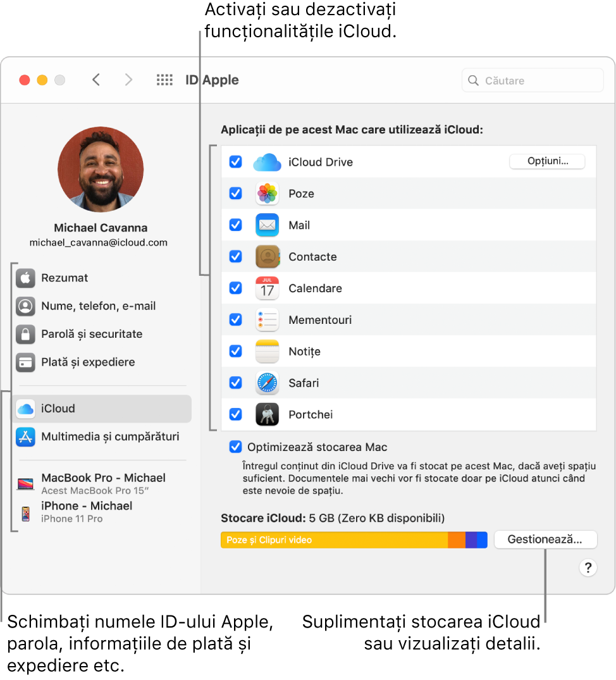This screenshot has height=680, width=616.
Task: Click Michael Cavanna's profile photo
Action: coord(101,170)
